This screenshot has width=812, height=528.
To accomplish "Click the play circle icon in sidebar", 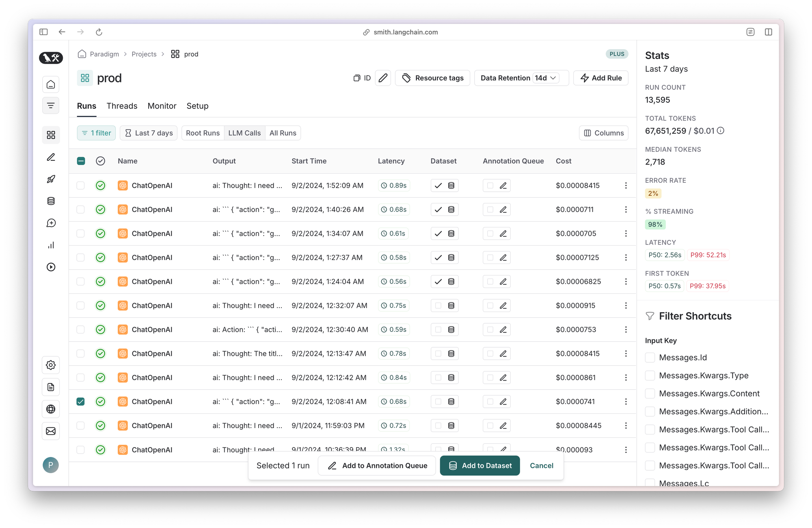I will click(x=51, y=267).
